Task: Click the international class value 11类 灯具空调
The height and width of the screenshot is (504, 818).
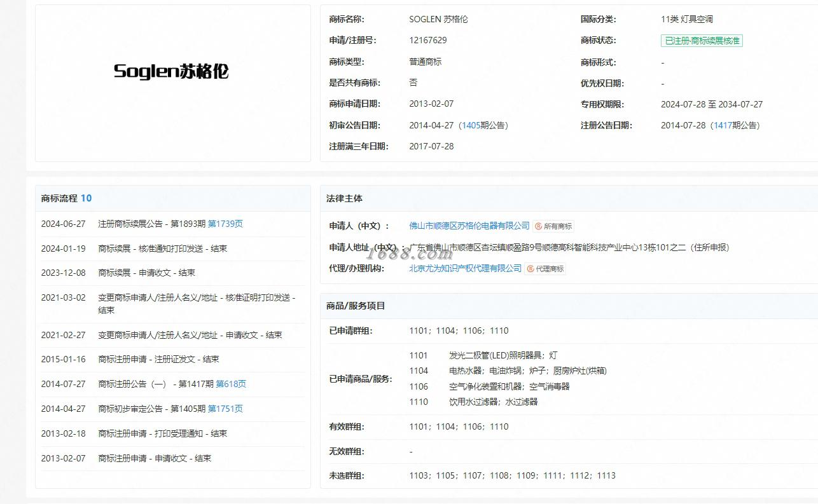Action: 687,19
